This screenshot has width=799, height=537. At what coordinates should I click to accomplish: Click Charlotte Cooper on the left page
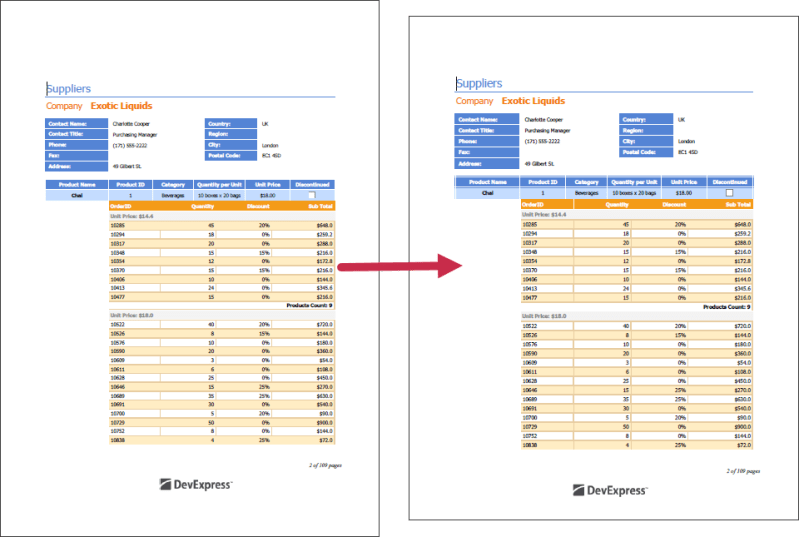coord(131,124)
